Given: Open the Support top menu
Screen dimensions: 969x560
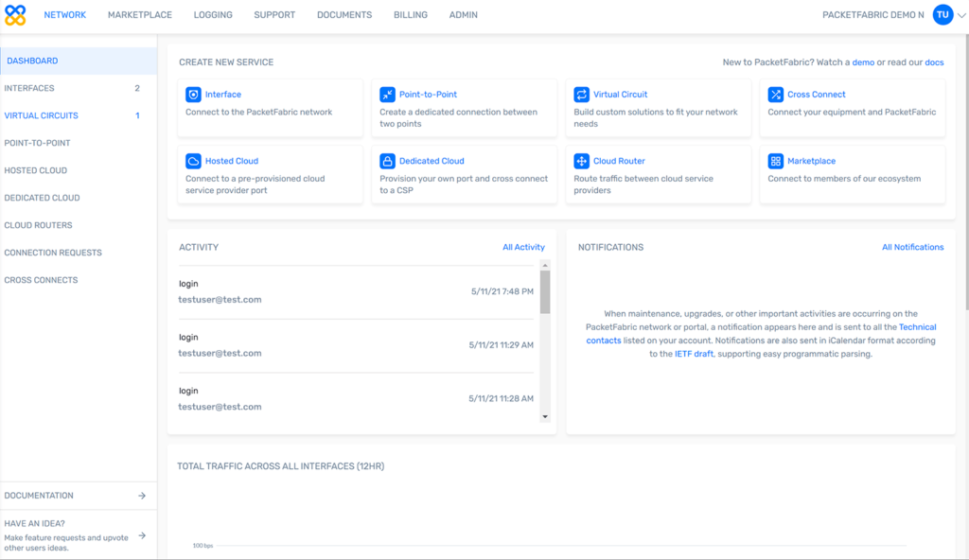Looking at the screenshot, I should [274, 15].
